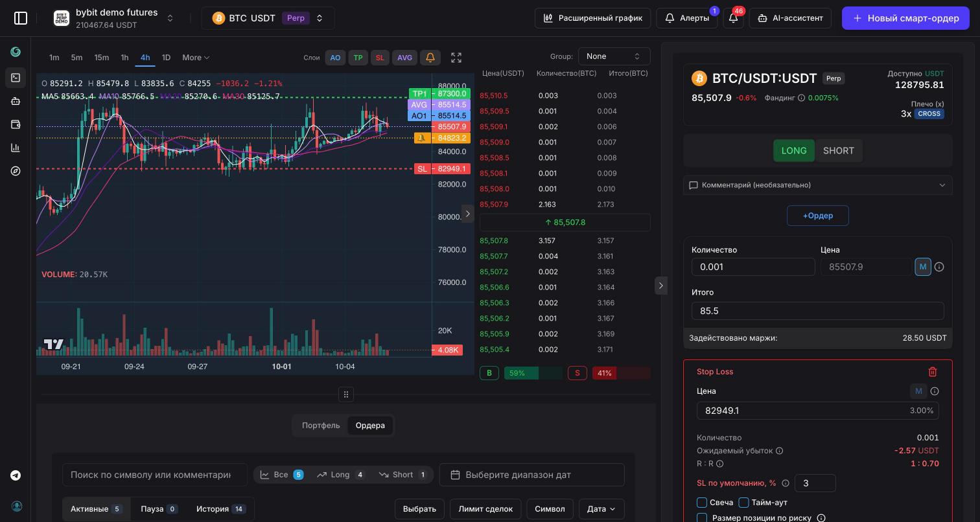Enable the Свеча checkbox
This screenshot has width=980, height=522.
(702, 503)
